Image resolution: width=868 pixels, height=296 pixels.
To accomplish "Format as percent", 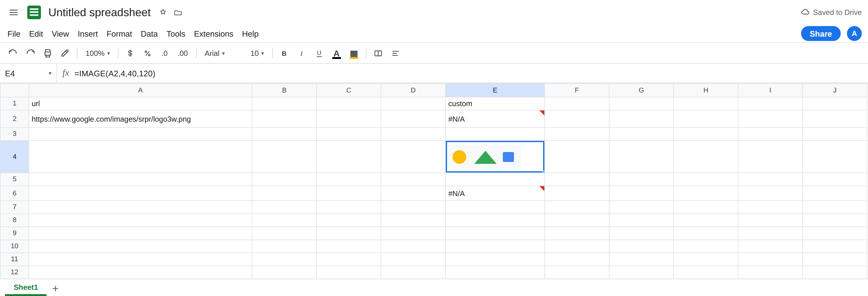I will [x=147, y=53].
